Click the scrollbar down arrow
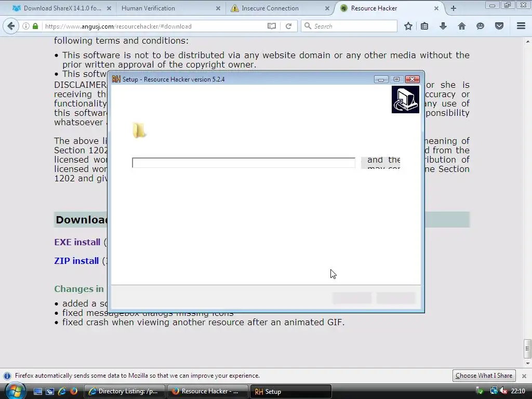The image size is (532, 399). point(527,363)
